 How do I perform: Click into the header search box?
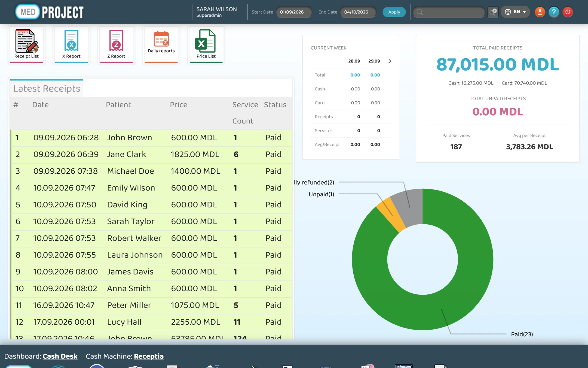pyautogui.click(x=449, y=12)
